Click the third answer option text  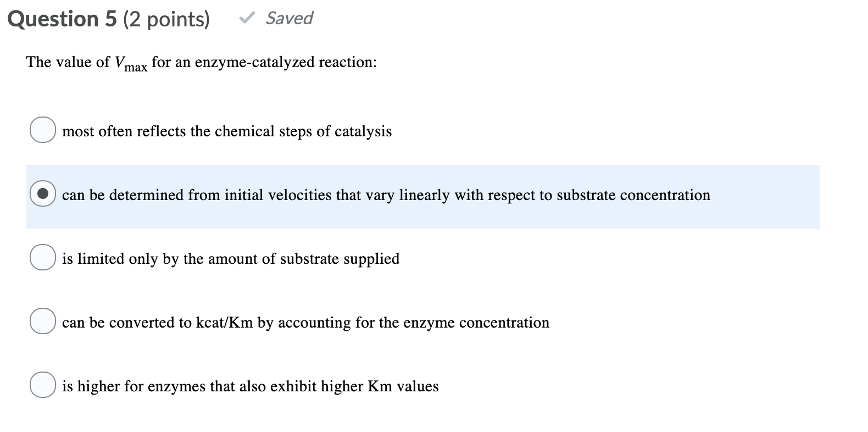tap(231, 258)
